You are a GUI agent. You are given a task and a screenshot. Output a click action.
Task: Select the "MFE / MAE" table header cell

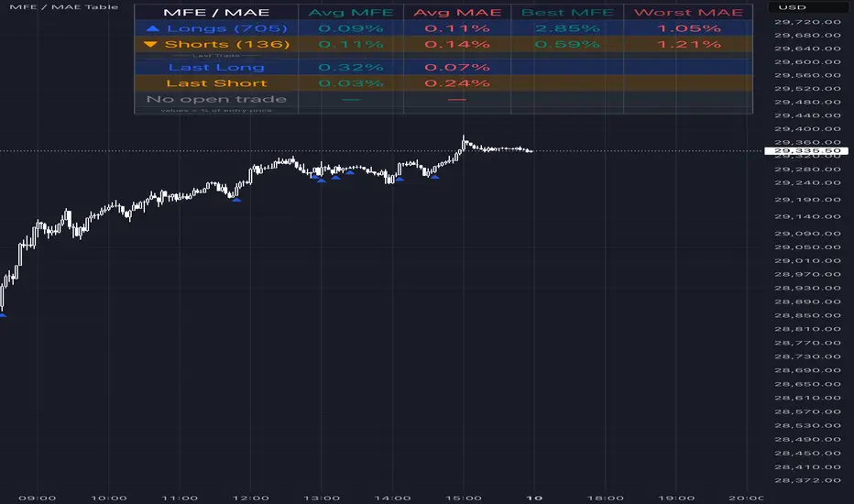tap(216, 12)
